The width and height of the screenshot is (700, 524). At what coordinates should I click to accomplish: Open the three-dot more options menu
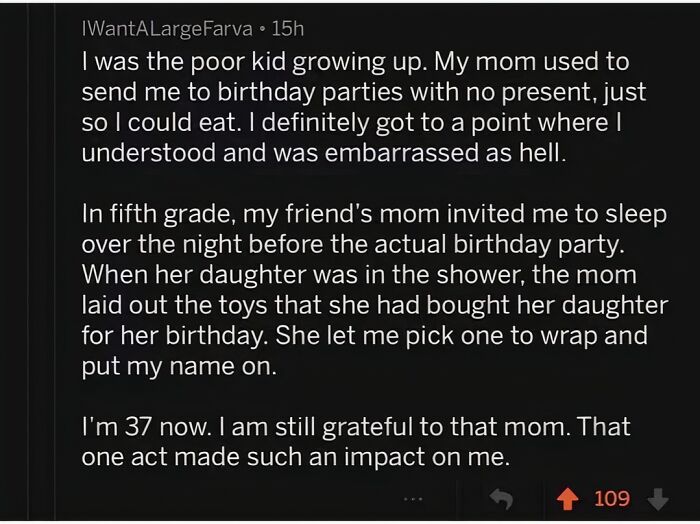pyautogui.click(x=413, y=498)
